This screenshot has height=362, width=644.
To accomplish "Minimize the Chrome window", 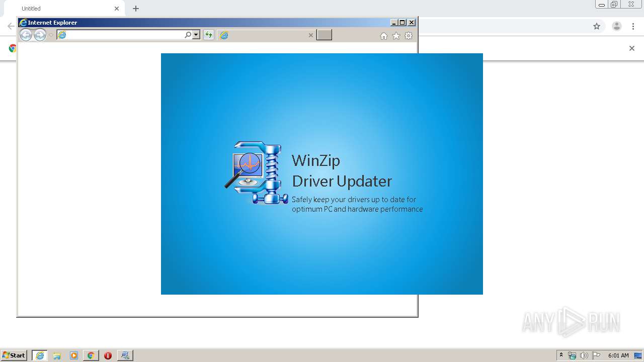I will 602,5.
